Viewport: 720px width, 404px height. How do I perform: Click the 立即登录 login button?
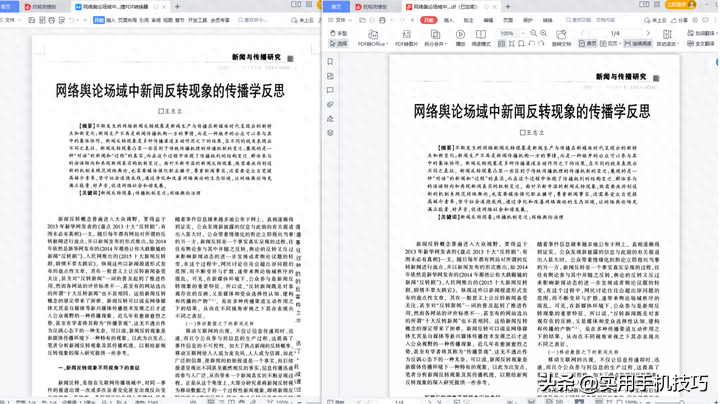pos(681,5)
